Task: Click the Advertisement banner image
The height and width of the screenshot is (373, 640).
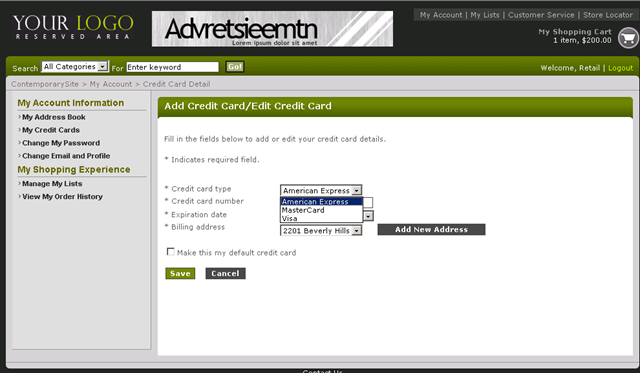Action: 272,29
